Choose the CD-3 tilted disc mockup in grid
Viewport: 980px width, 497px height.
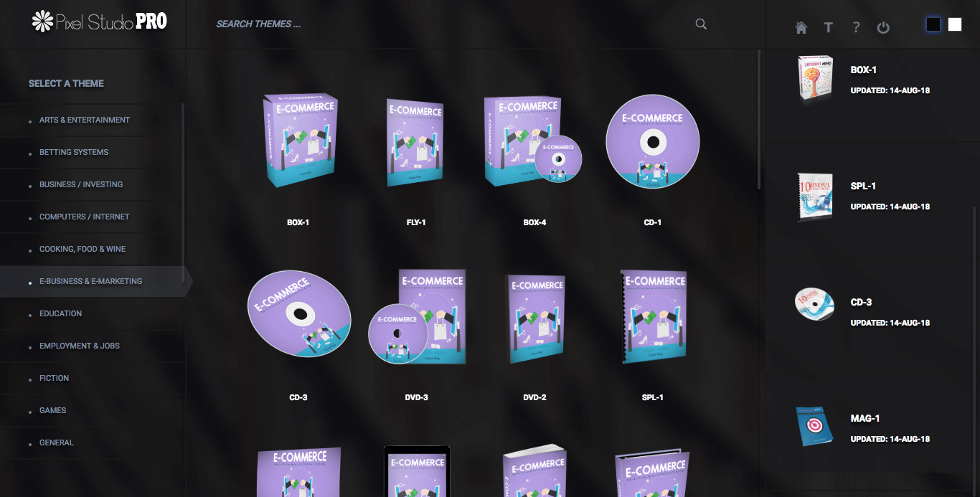click(299, 313)
